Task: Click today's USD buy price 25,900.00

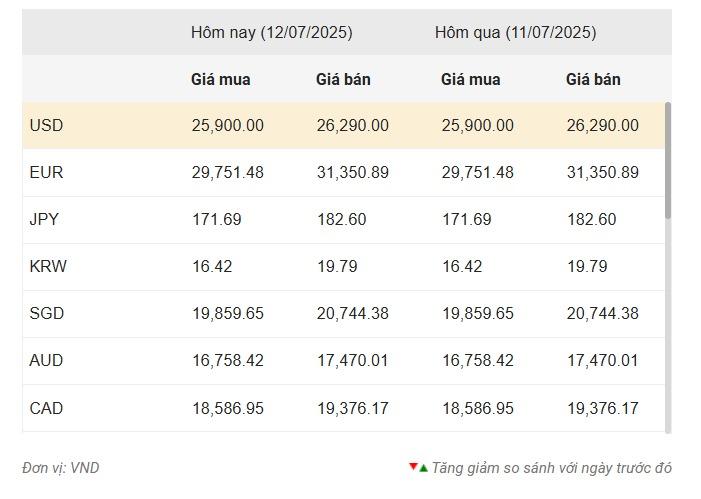Action: pos(228,125)
